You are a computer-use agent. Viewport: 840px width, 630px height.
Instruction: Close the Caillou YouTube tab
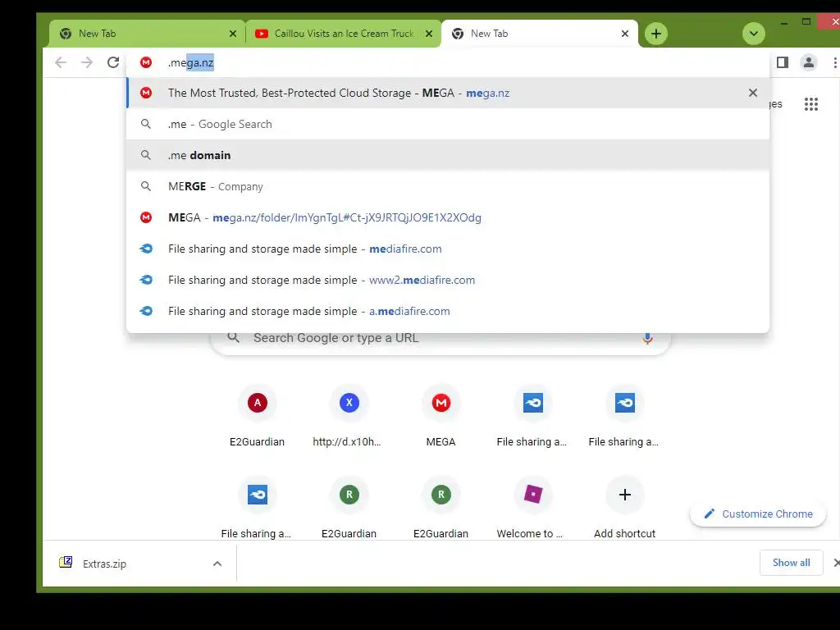[x=428, y=34]
